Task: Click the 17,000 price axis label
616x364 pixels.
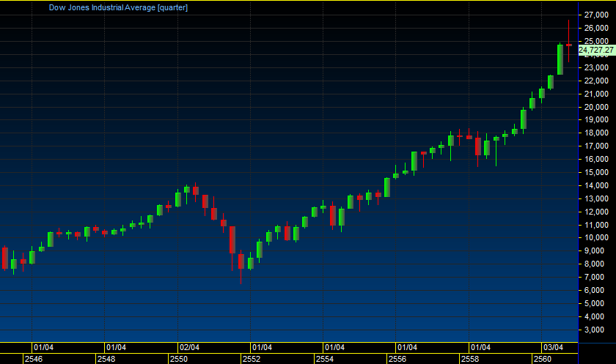Action: point(596,146)
